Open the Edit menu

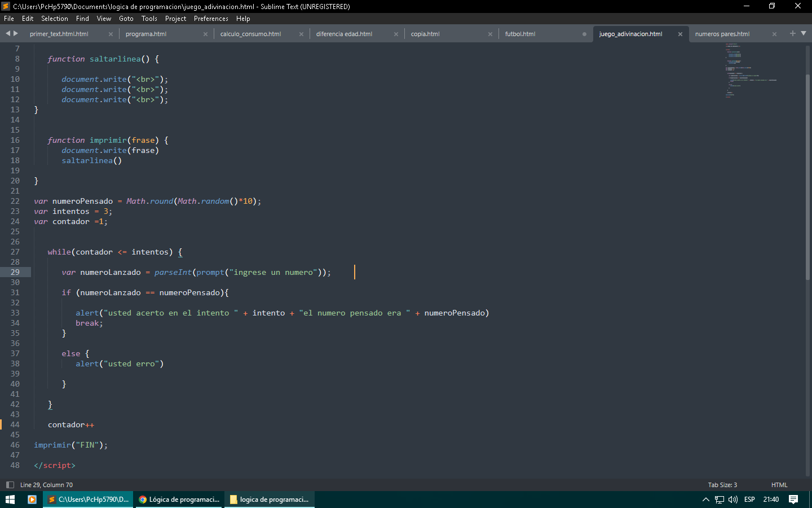[28, 19]
